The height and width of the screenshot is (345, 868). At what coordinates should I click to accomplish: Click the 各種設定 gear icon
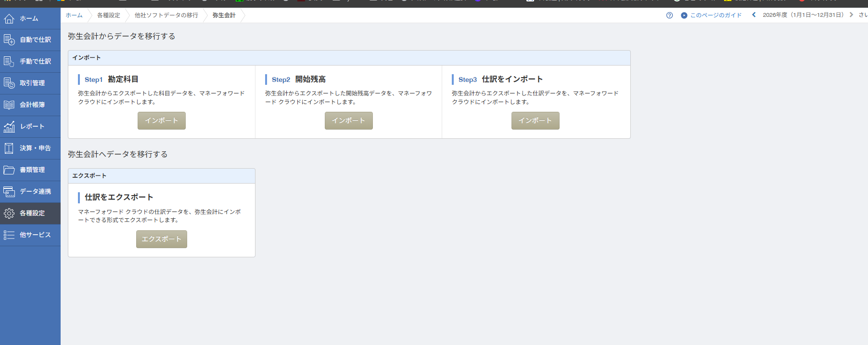click(9, 213)
